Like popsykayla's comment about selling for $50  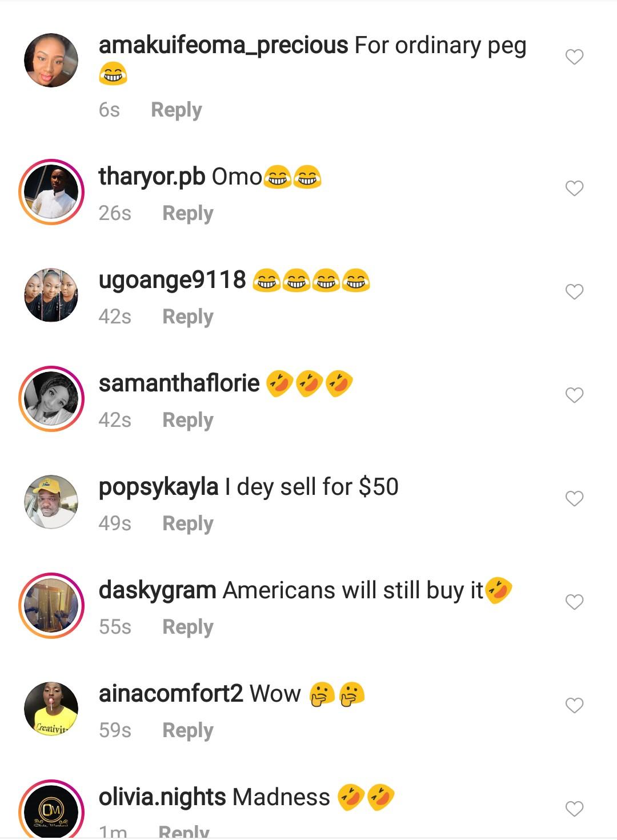[x=574, y=499]
